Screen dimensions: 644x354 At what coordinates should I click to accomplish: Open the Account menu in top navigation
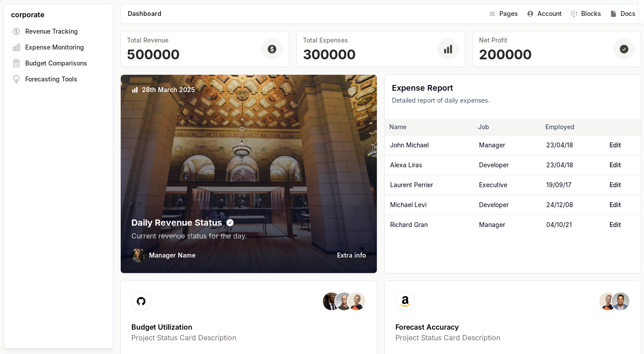pyautogui.click(x=544, y=14)
